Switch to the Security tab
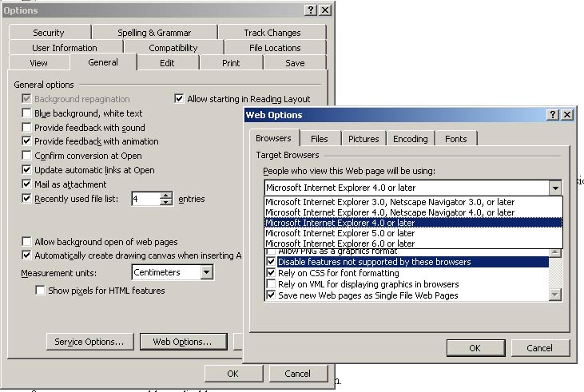The width and height of the screenshot is (584, 392). 48,33
